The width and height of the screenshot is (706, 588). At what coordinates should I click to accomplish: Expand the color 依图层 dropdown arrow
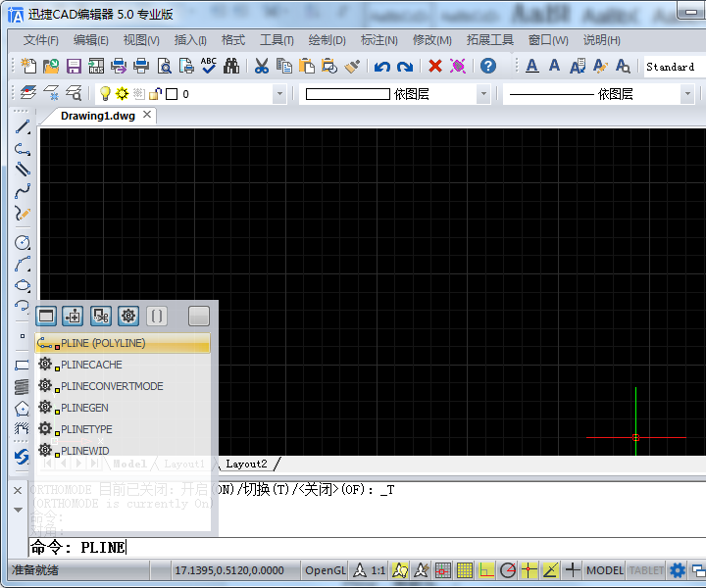tap(483, 93)
